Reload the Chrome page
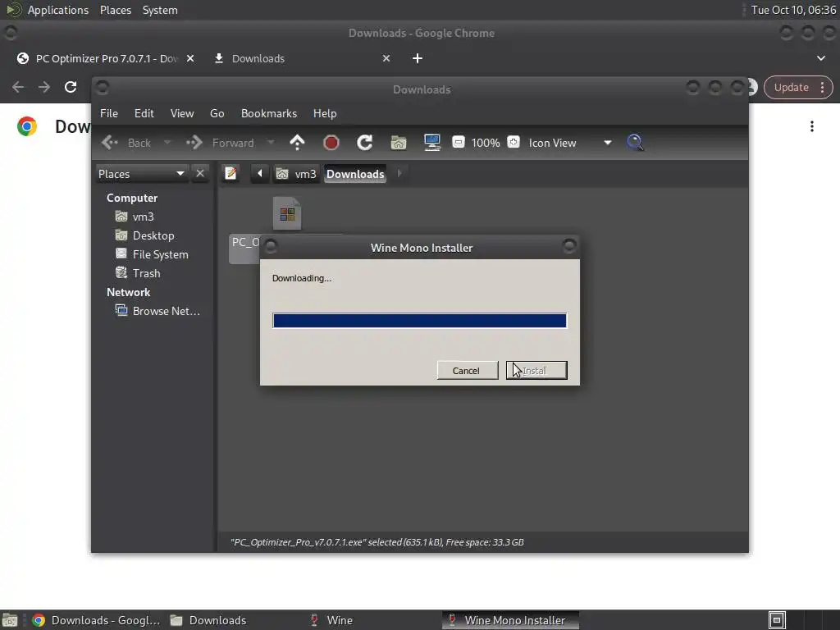 [71, 87]
